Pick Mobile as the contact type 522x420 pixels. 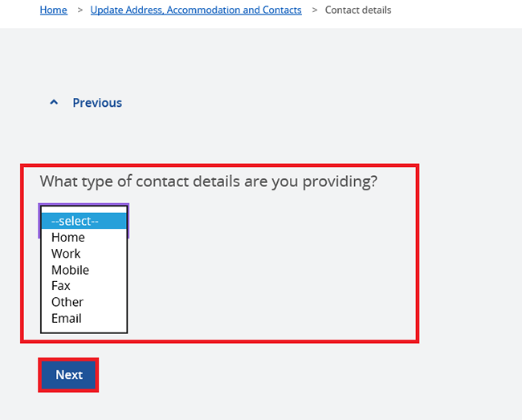point(84,270)
